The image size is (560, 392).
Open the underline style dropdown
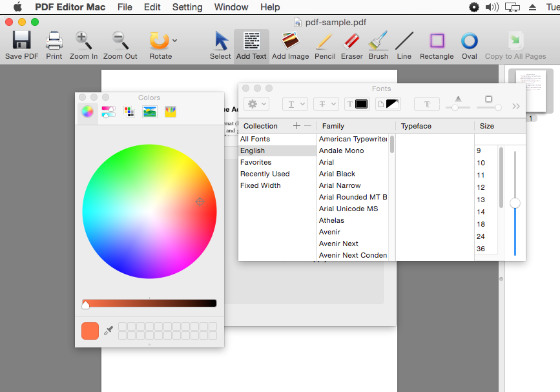[295, 104]
